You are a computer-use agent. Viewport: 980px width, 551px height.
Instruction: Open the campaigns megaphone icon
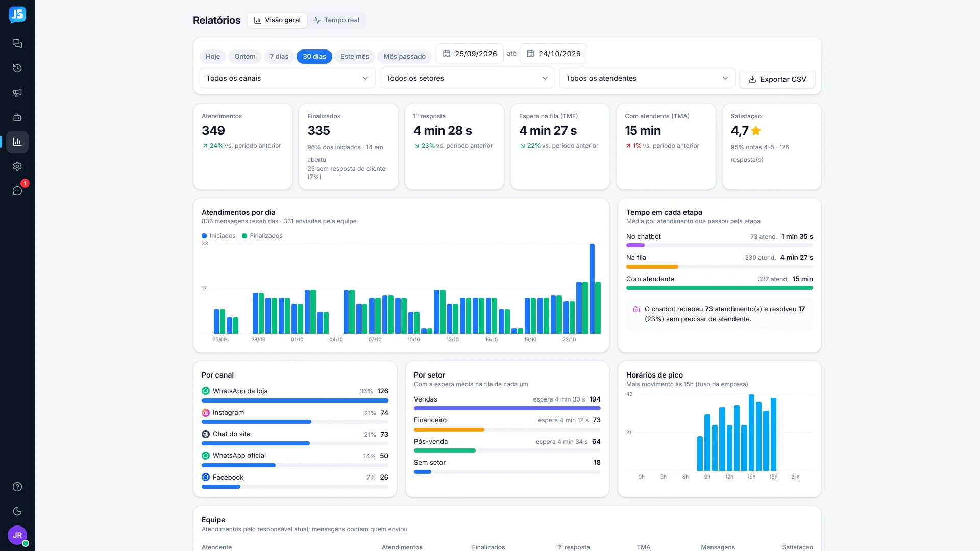click(17, 93)
